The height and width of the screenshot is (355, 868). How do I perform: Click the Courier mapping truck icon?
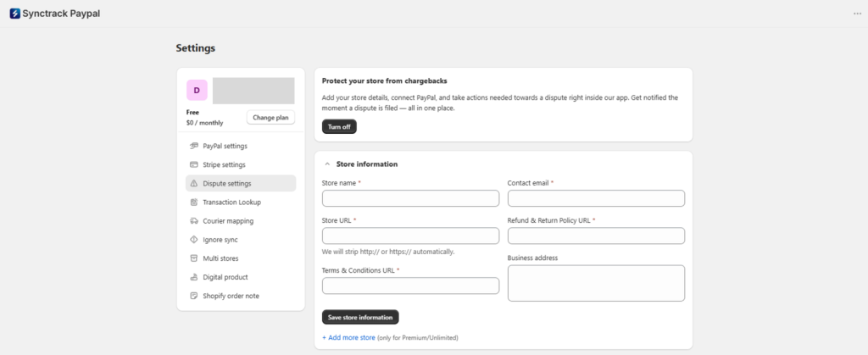click(194, 221)
